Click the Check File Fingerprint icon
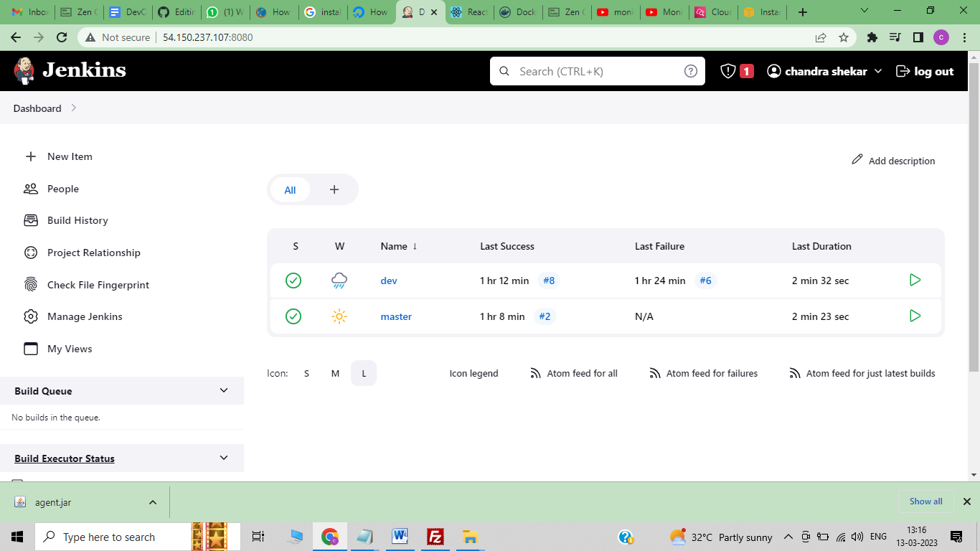 [x=30, y=284]
